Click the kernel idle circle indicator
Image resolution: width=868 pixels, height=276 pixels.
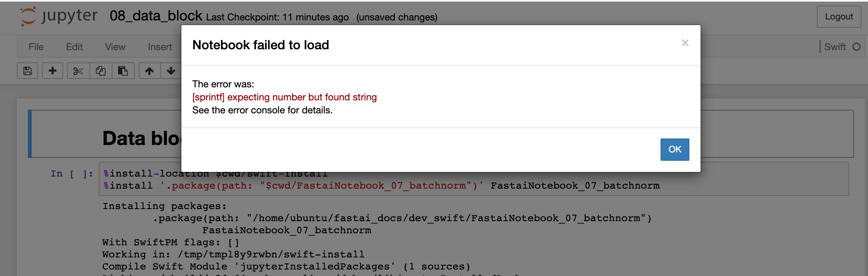(x=856, y=47)
